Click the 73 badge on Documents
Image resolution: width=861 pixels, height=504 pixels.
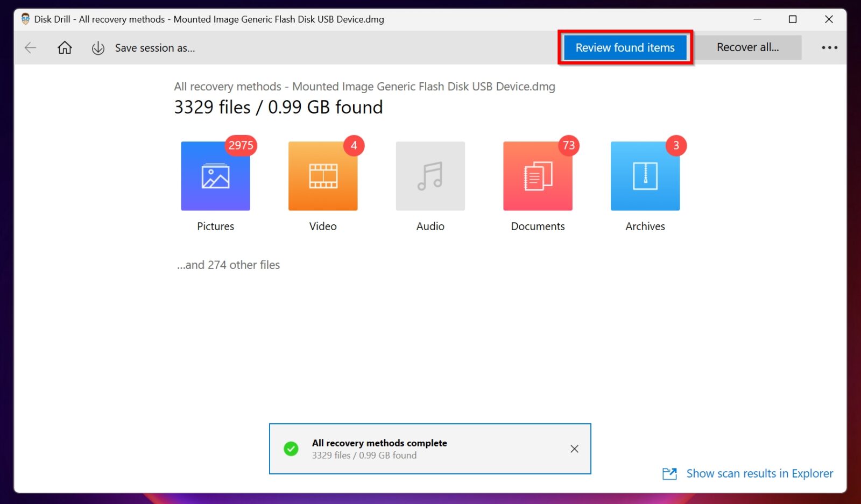[x=569, y=145]
